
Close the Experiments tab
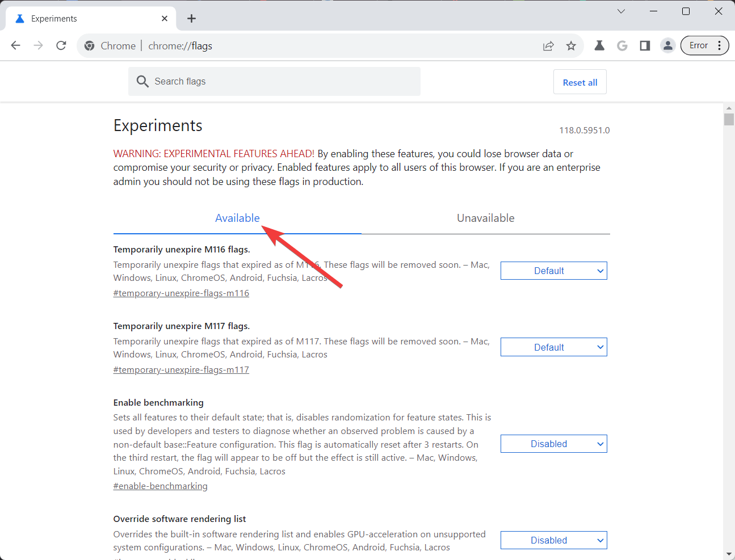pyautogui.click(x=165, y=19)
